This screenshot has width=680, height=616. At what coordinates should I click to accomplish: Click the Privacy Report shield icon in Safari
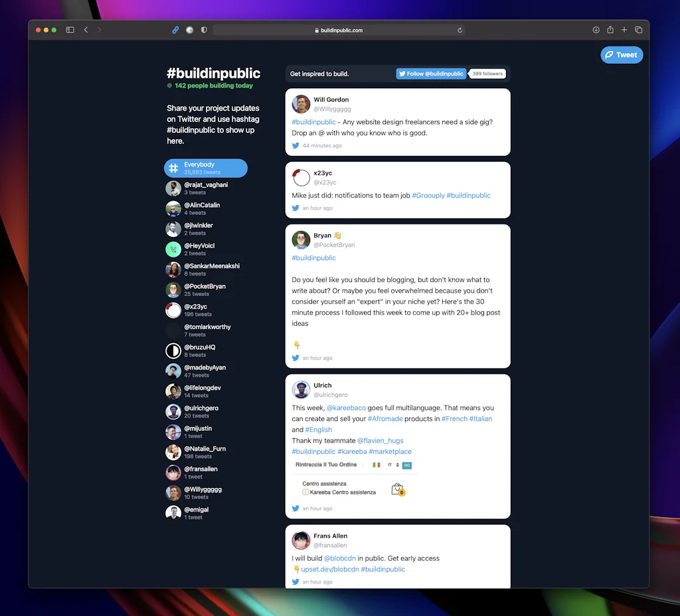coord(204,30)
